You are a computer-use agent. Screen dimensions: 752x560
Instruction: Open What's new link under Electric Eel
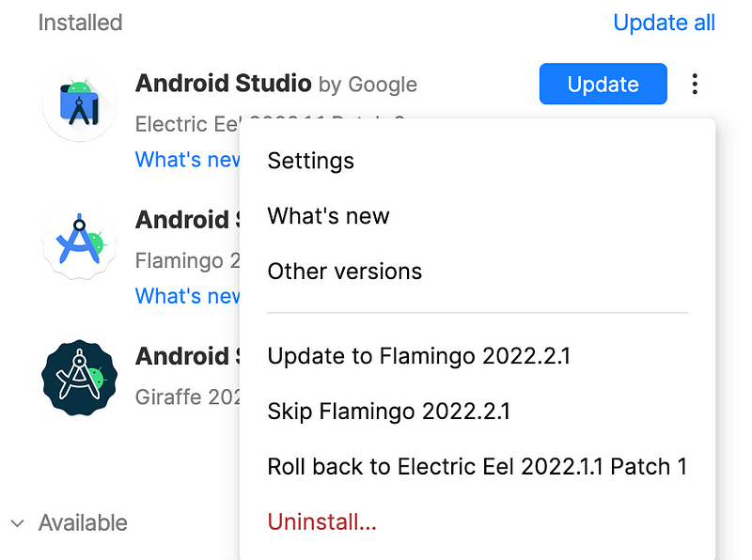coord(187,160)
